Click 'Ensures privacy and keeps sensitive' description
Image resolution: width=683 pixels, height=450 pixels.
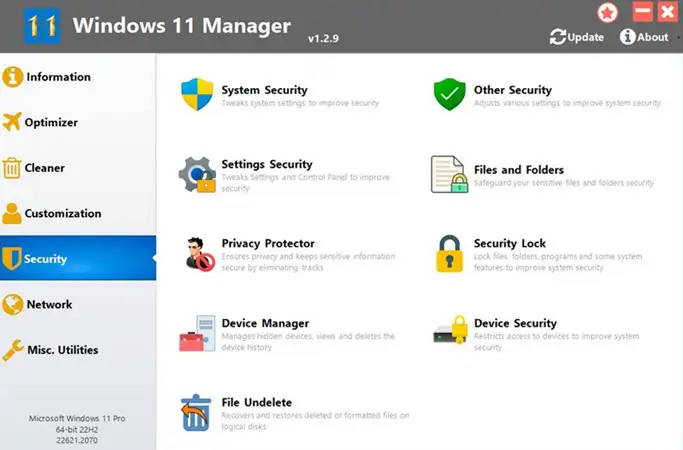308,262
